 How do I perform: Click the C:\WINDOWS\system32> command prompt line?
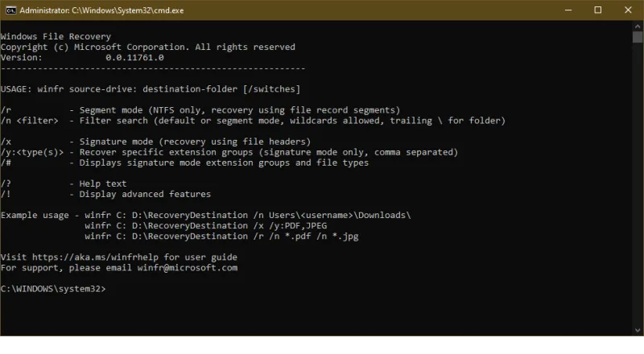click(x=53, y=288)
